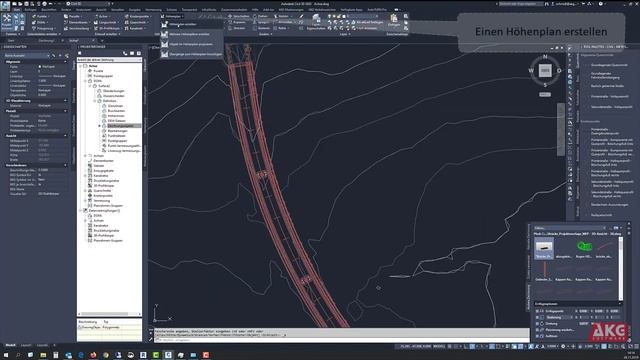
Task: Click the Einfügen clipboard paste icon
Action: 394,19
